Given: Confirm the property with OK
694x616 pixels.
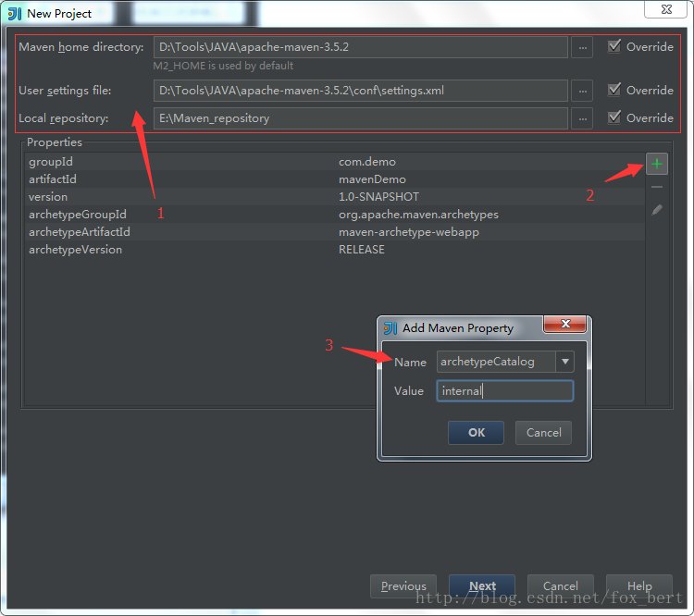Looking at the screenshot, I should [x=476, y=432].
